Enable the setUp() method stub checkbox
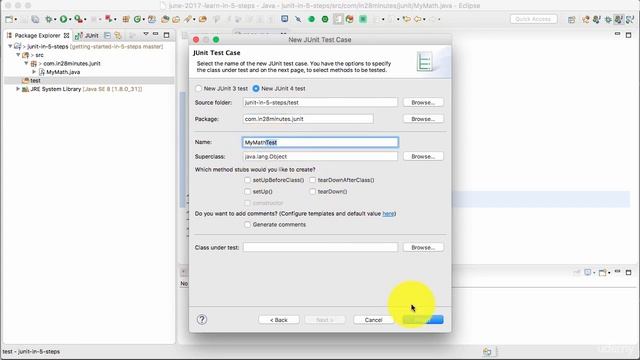Image resolution: width=640 pixels, height=360 pixels. point(247,191)
